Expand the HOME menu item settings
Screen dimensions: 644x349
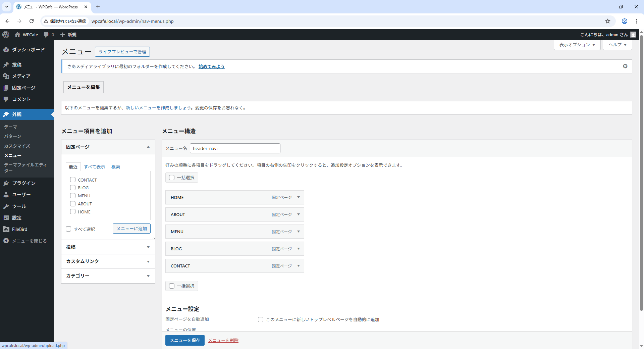point(298,197)
